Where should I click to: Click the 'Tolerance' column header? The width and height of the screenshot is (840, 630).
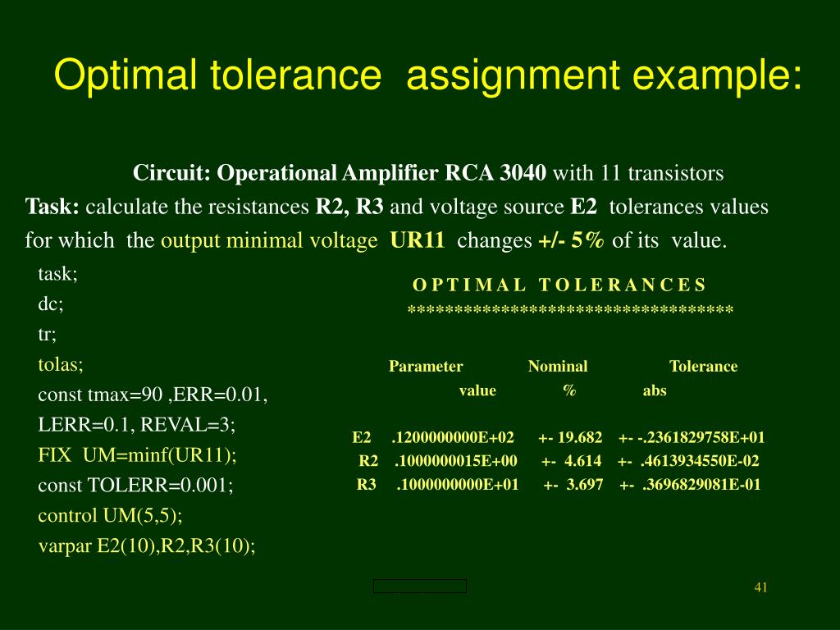pyautogui.click(x=703, y=367)
